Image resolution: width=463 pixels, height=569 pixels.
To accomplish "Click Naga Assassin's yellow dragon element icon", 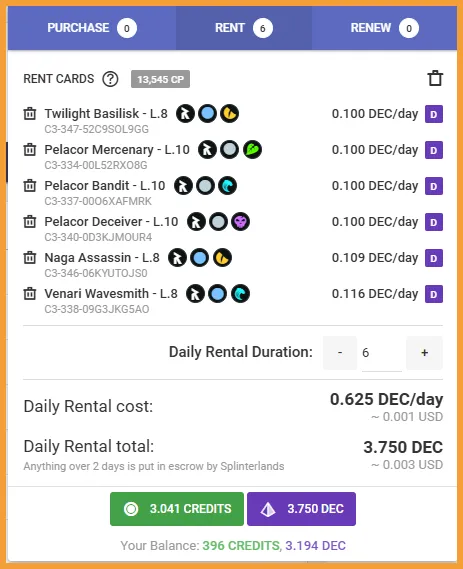I will click(222, 258).
